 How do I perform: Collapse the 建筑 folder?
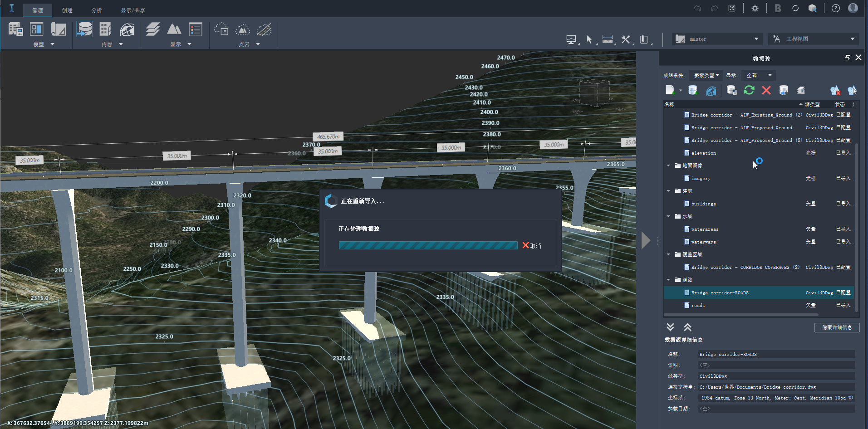pyautogui.click(x=668, y=191)
